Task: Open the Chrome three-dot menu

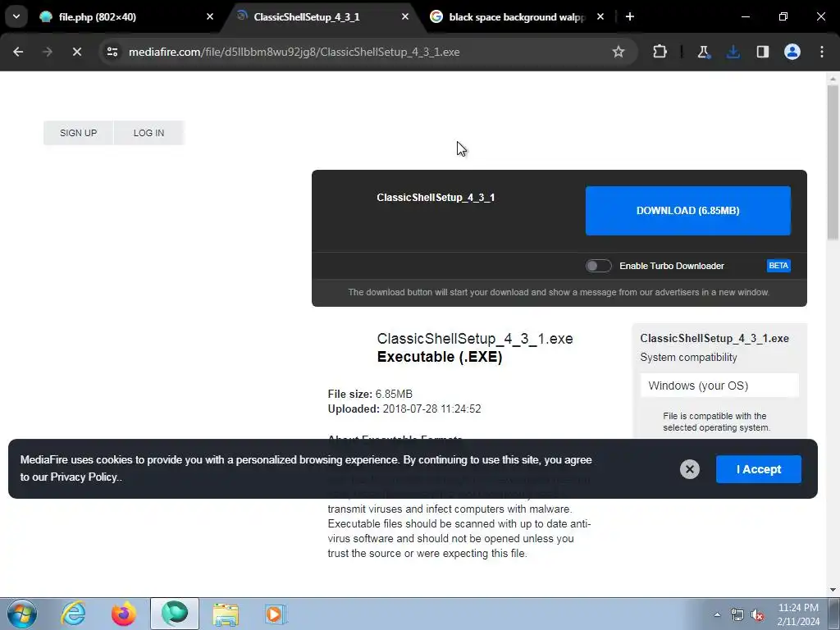Action: click(822, 52)
